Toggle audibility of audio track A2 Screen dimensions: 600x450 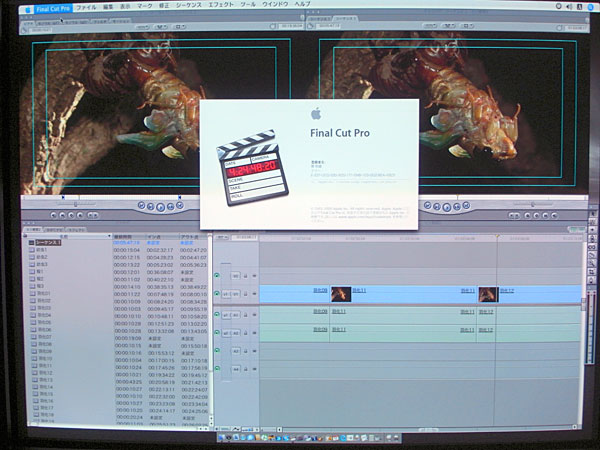click(217, 333)
